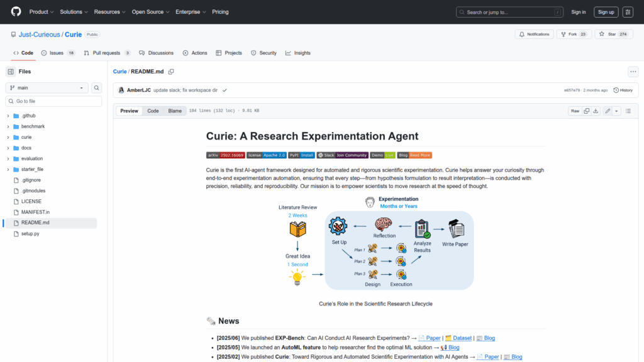Fork the repository button
The width and height of the screenshot is (644, 362).
click(574, 35)
